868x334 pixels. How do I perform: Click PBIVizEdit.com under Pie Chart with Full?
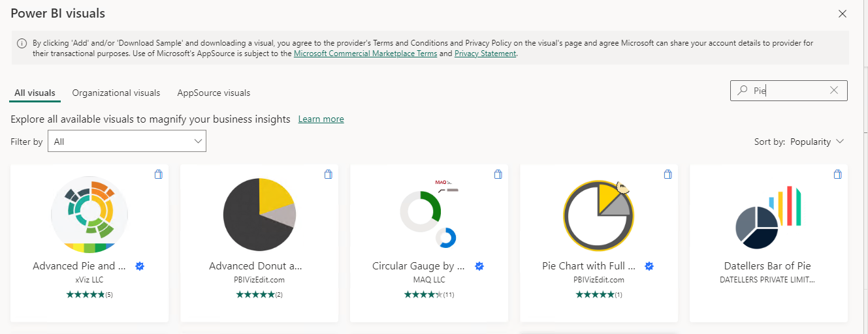coord(599,280)
